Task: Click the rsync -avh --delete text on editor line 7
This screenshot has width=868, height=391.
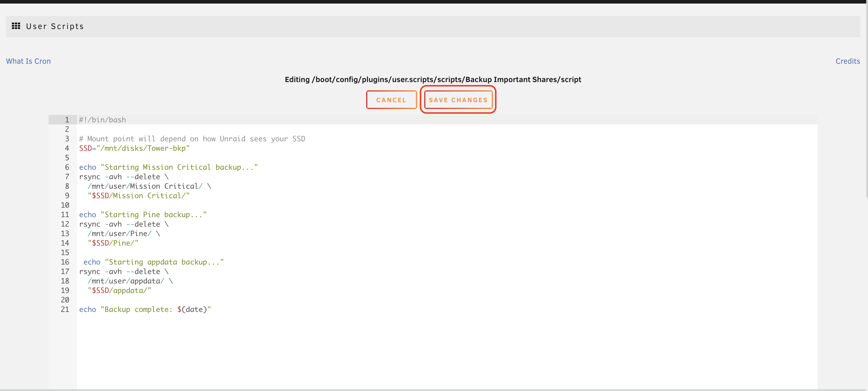Action: click(124, 177)
